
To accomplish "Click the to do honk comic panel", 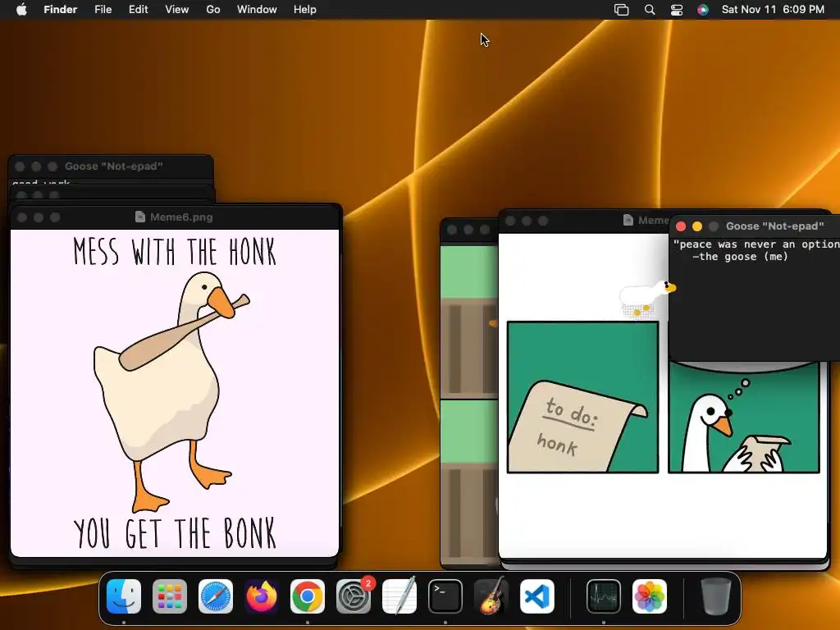I will pos(583,398).
